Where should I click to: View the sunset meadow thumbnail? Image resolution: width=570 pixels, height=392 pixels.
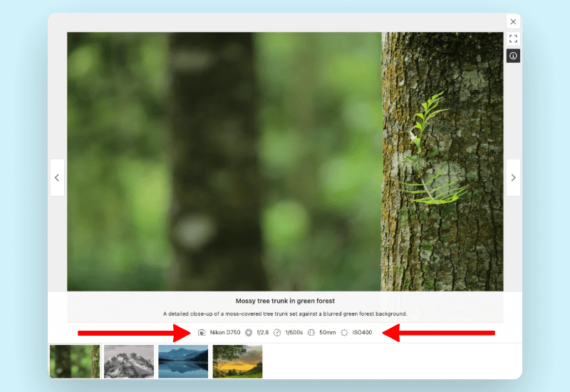tap(237, 361)
